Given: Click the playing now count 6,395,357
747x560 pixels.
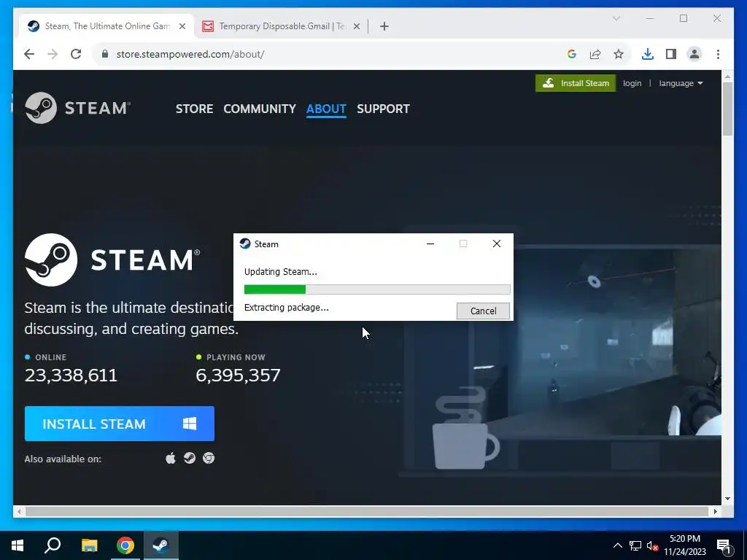Looking at the screenshot, I should point(238,376).
